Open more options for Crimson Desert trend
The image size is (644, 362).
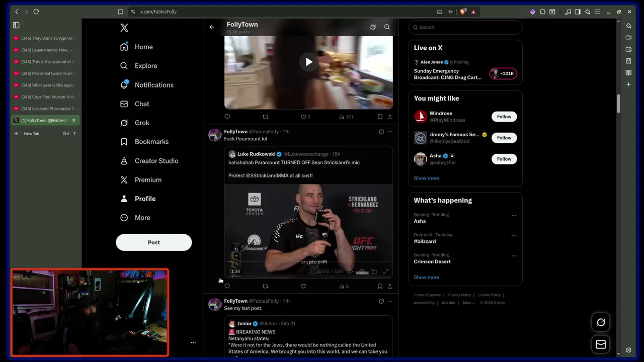514,256
